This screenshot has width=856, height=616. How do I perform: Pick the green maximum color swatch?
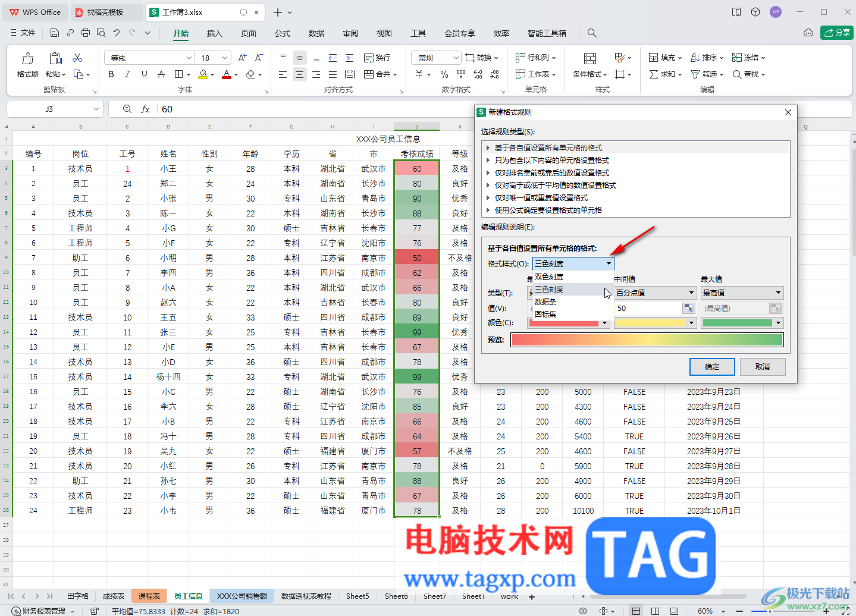(742, 323)
